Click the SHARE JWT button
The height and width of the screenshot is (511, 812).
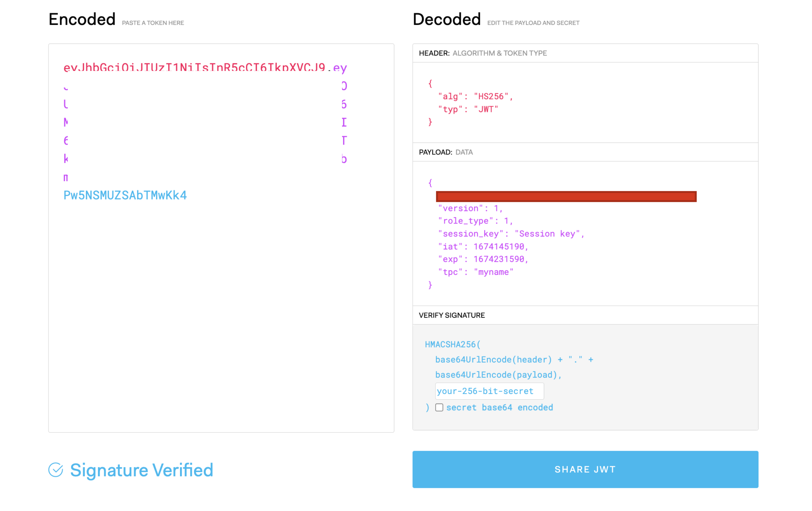[585, 469]
